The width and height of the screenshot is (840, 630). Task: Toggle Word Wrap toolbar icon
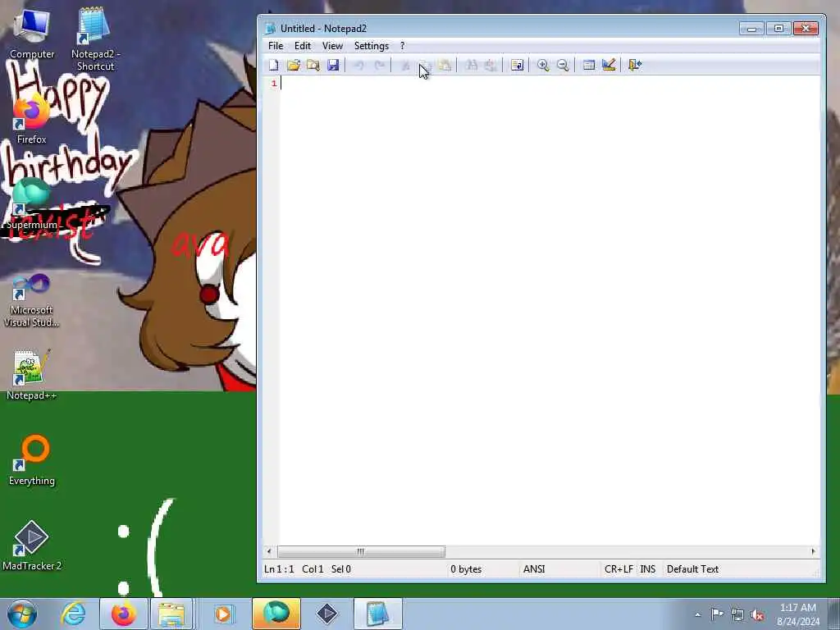pyautogui.click(x=517, y=66)
